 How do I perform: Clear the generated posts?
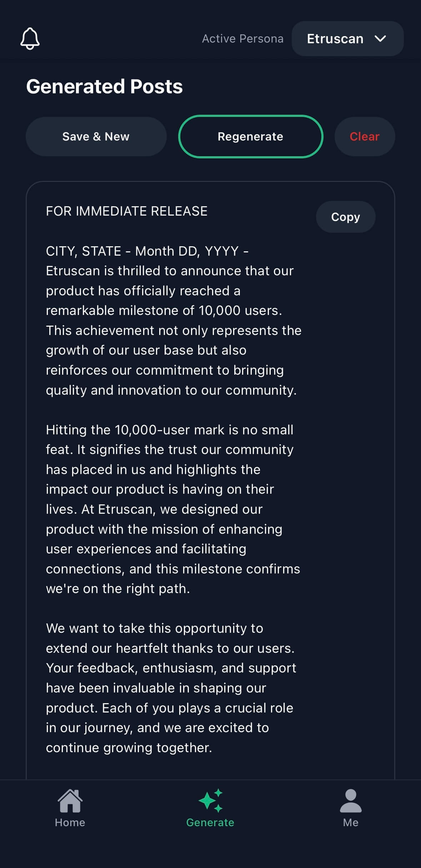point(365,137)
